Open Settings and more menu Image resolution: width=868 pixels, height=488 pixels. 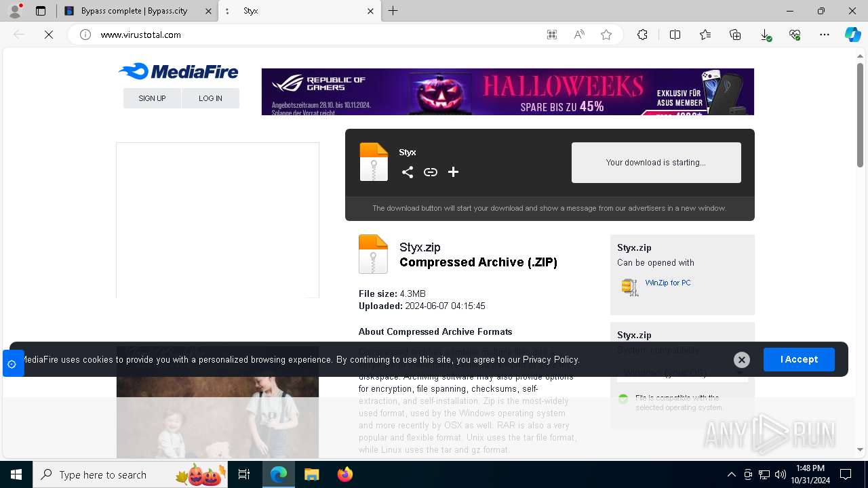[x=825, y=35]
